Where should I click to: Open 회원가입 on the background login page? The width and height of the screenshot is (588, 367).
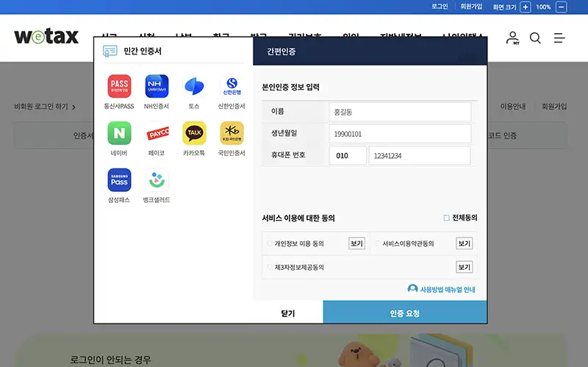pos(554,107)
